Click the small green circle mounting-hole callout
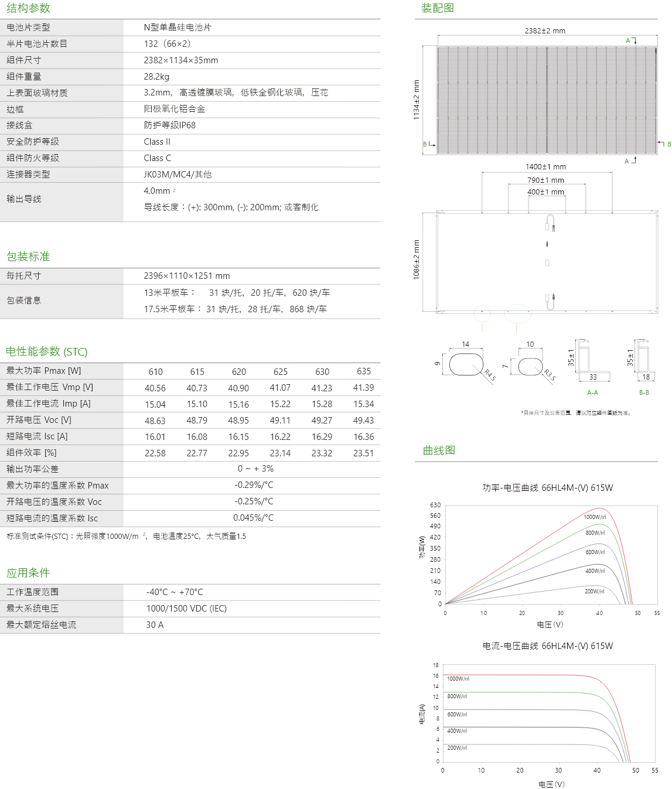 482,314
